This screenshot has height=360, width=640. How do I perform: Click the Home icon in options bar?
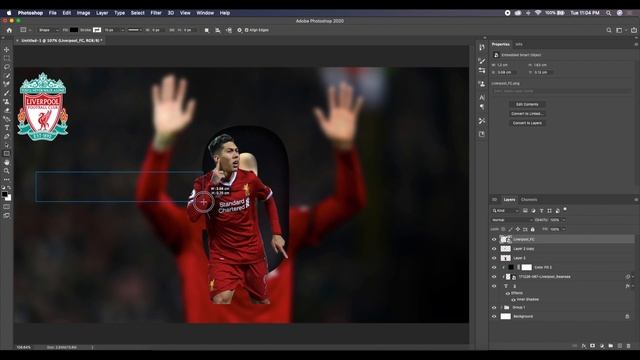coord(9,30)
